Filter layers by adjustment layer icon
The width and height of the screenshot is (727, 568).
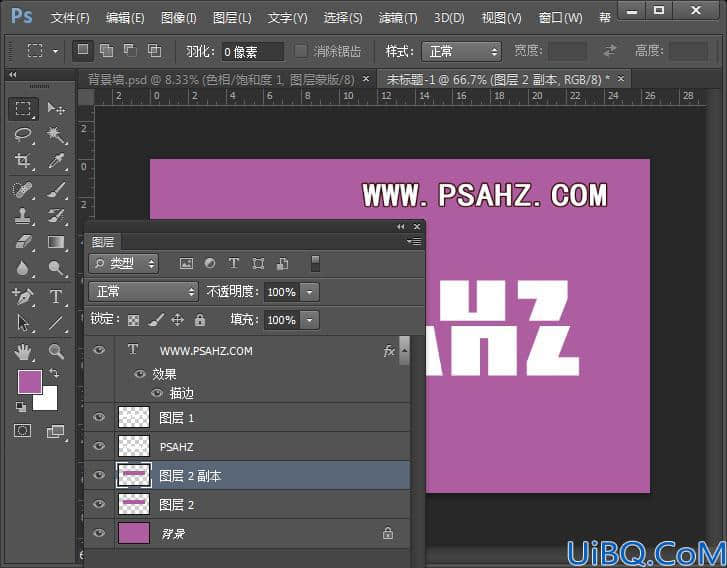pos(210,263)
